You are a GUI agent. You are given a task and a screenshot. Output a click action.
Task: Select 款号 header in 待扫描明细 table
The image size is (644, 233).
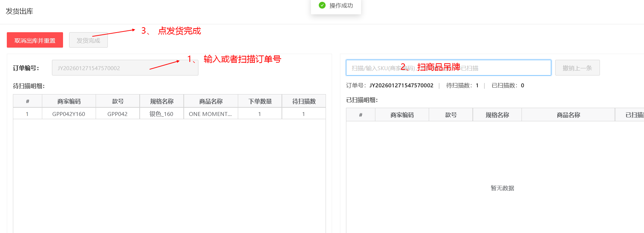117,101
